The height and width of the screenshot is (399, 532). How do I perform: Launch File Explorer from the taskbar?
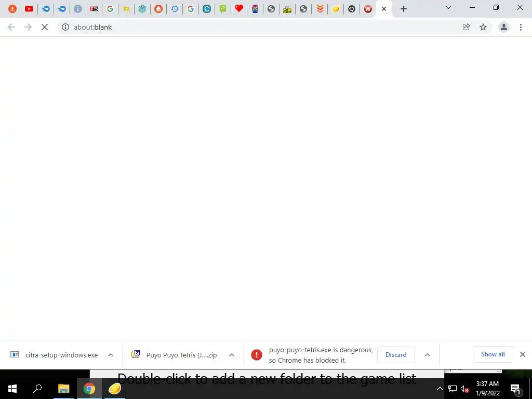[63, 389]
